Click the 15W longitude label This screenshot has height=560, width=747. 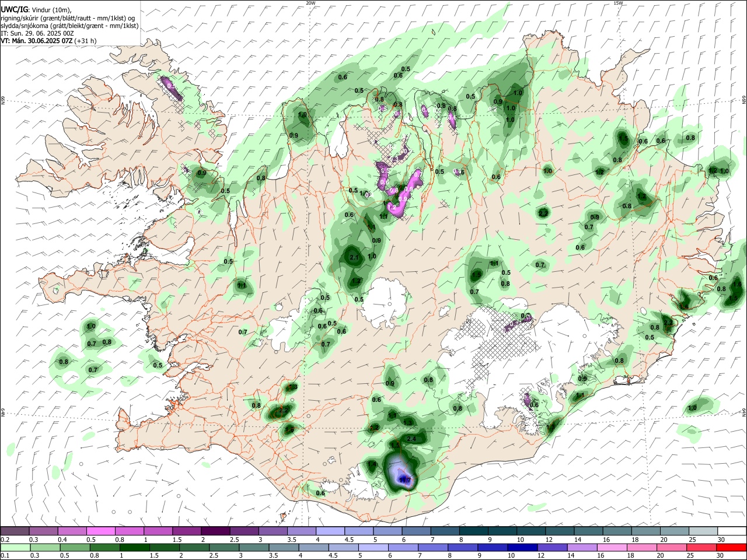(618, 3)
